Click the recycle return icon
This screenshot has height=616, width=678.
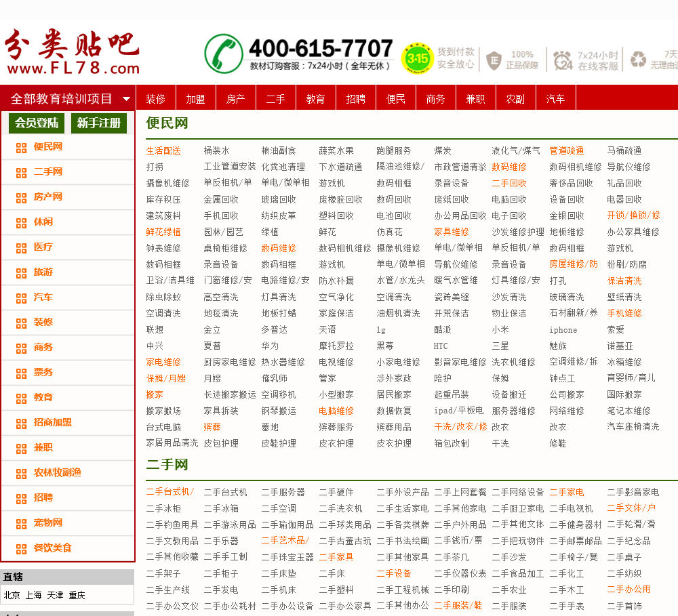pyautogui.click(x=638, y=60)
